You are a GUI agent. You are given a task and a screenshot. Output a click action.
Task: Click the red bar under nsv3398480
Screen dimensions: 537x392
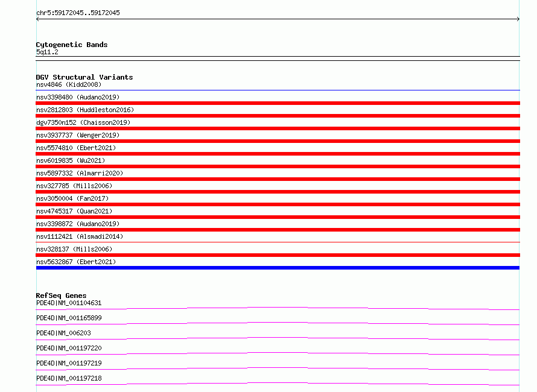278,103
